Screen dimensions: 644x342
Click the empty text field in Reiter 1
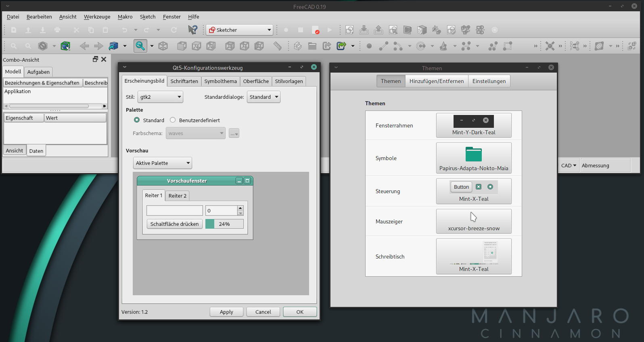pos(174,211)
